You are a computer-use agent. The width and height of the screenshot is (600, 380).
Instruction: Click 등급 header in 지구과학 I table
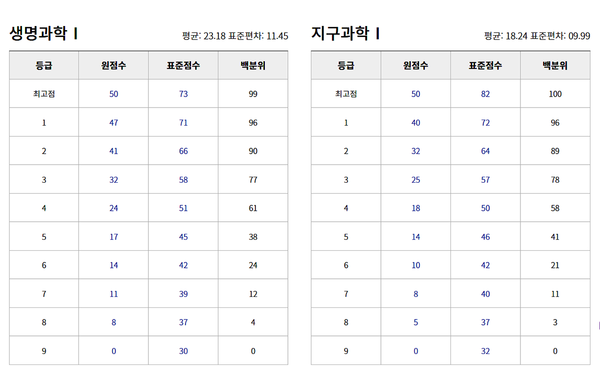point(346,65)
